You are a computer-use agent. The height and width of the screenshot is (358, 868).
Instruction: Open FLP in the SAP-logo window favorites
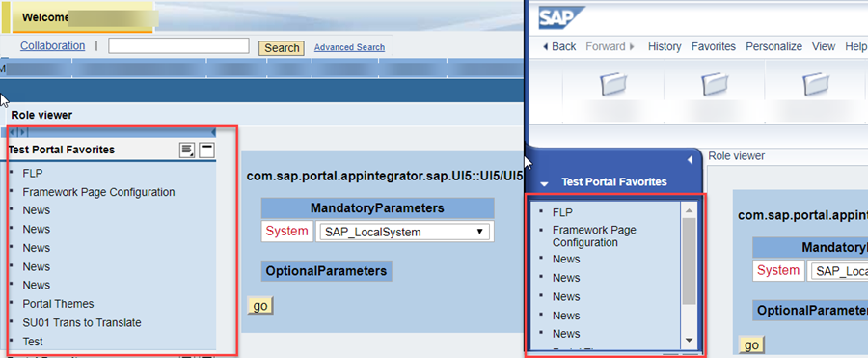click(x=562, y=212)
